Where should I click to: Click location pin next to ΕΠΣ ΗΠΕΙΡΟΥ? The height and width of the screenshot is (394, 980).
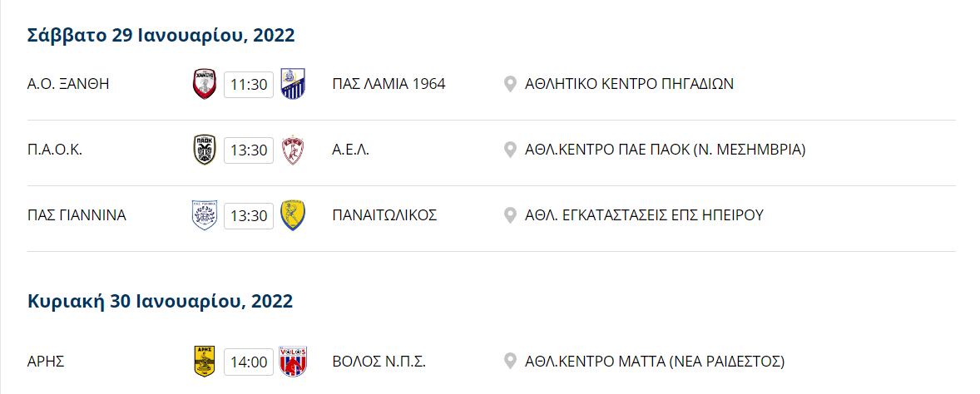click(510, 215)
